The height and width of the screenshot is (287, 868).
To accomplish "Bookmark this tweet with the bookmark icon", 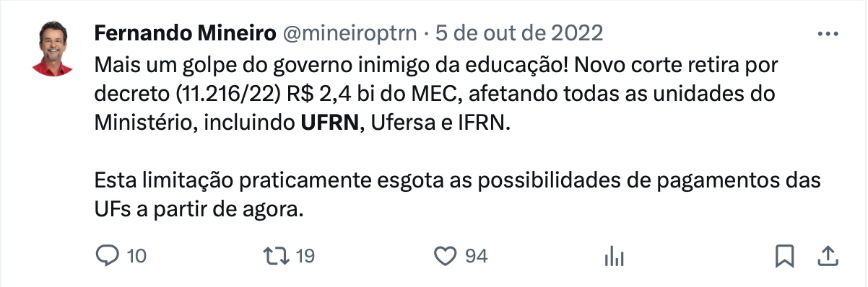I will coord(785,255).
